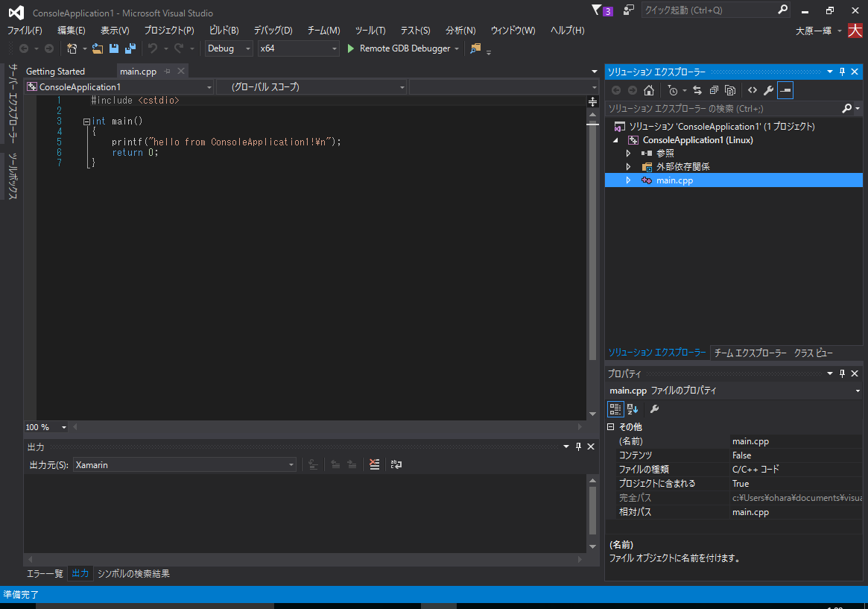Click the editor split view handle
This screenshot has height=609, width=868.
point(593,101)
